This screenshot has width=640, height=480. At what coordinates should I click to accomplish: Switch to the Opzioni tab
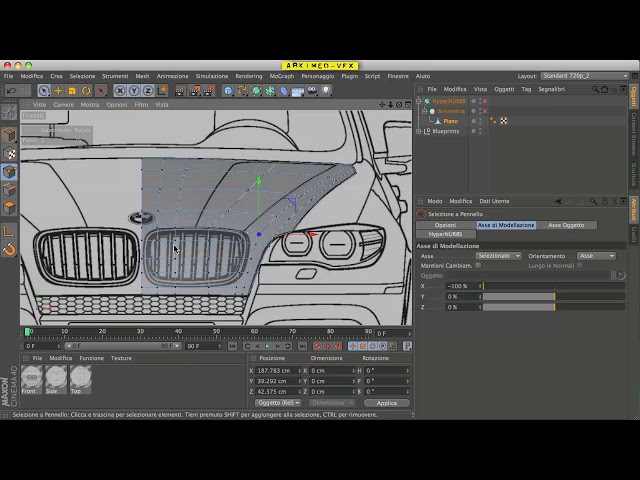[445, 225]
